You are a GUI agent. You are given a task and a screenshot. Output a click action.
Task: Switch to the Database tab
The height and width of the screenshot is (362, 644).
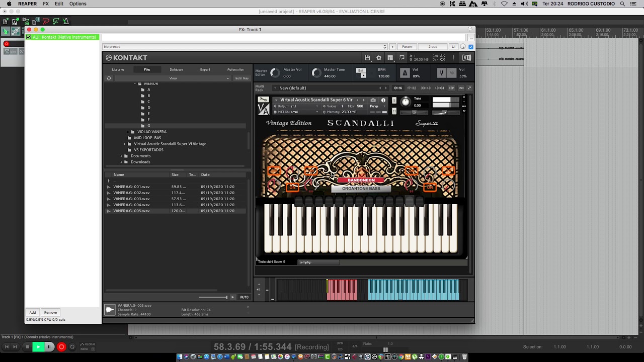pyautogui.click(x=176, y=69)
